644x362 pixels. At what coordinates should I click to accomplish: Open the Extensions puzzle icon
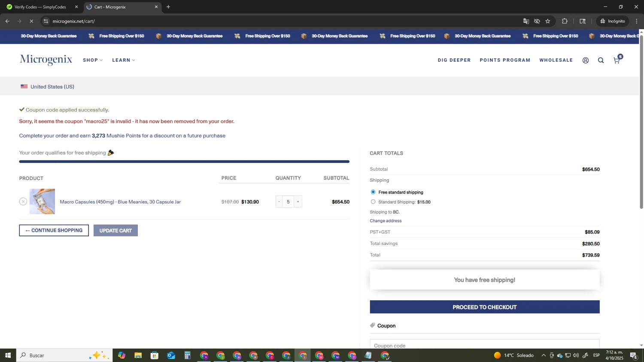point(565,21)
